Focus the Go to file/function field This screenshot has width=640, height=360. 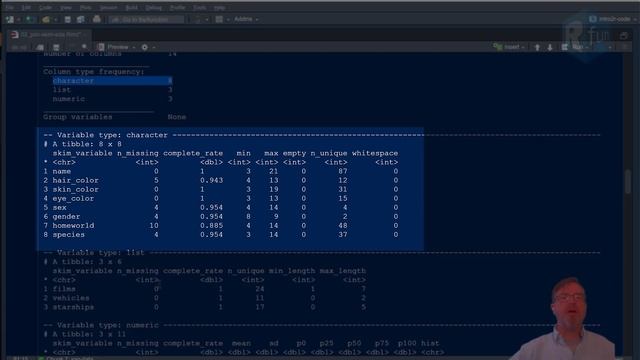pos(146,19)
